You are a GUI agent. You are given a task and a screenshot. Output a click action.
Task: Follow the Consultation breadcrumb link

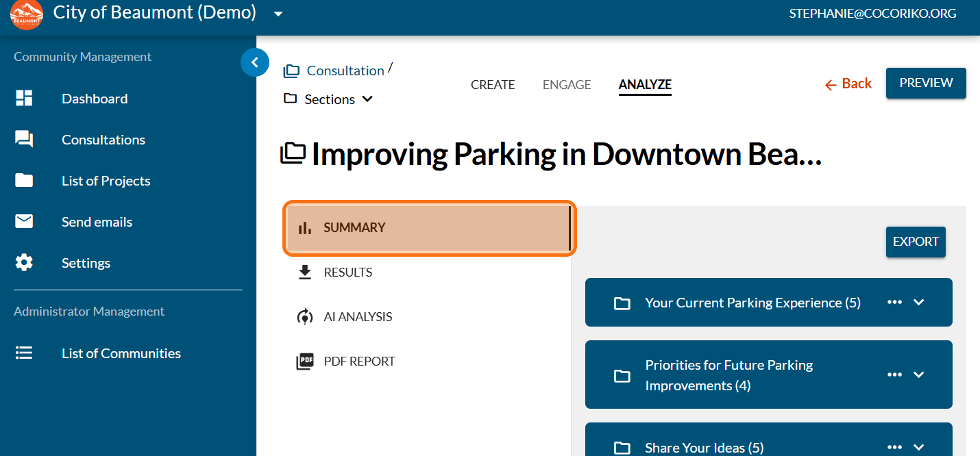point(345,71)
